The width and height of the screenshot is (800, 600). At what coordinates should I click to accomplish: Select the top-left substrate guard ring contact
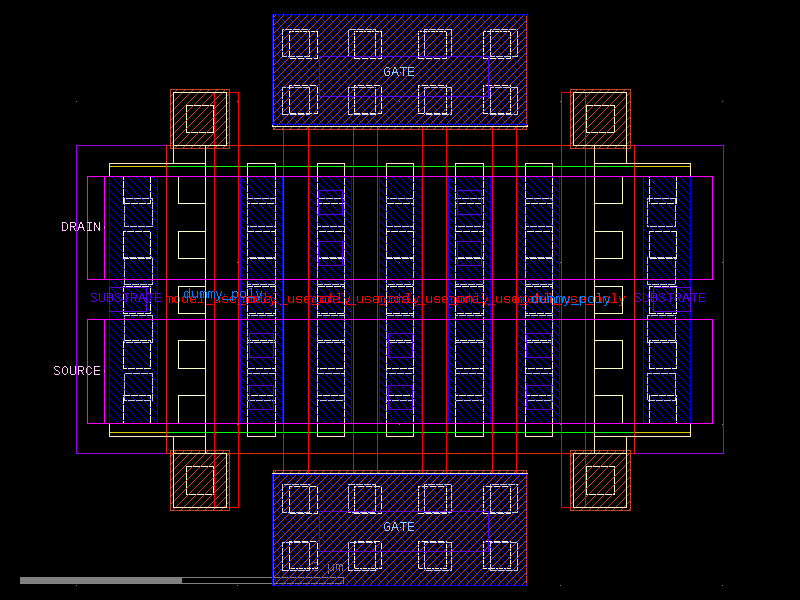point(200,118)
